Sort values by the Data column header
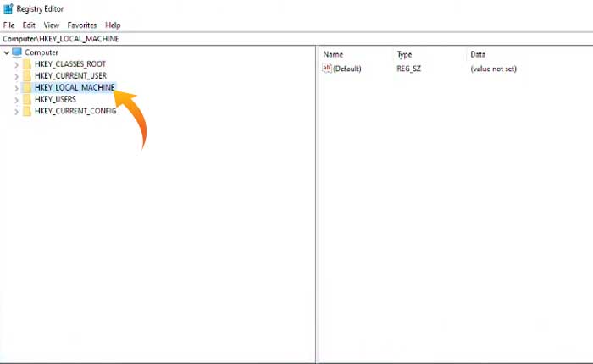The image size is (593, 364). (x=478, y=54)
